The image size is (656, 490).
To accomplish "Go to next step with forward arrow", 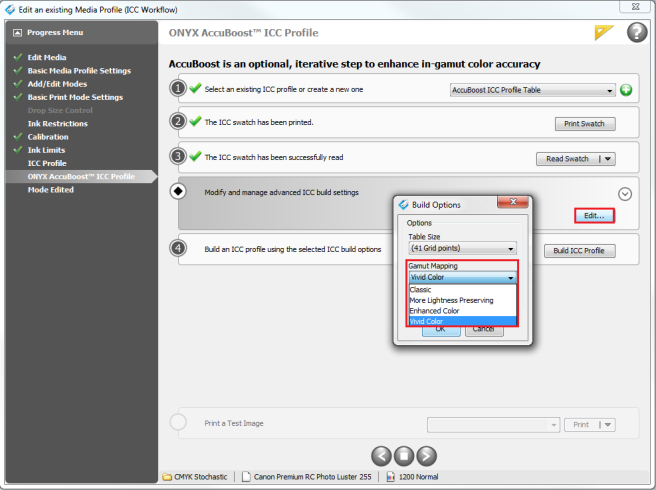I will coord(427,456).
